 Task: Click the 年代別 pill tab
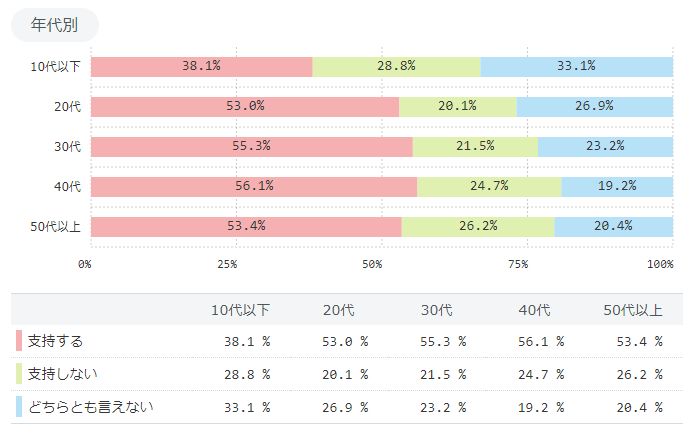(55, 25)
